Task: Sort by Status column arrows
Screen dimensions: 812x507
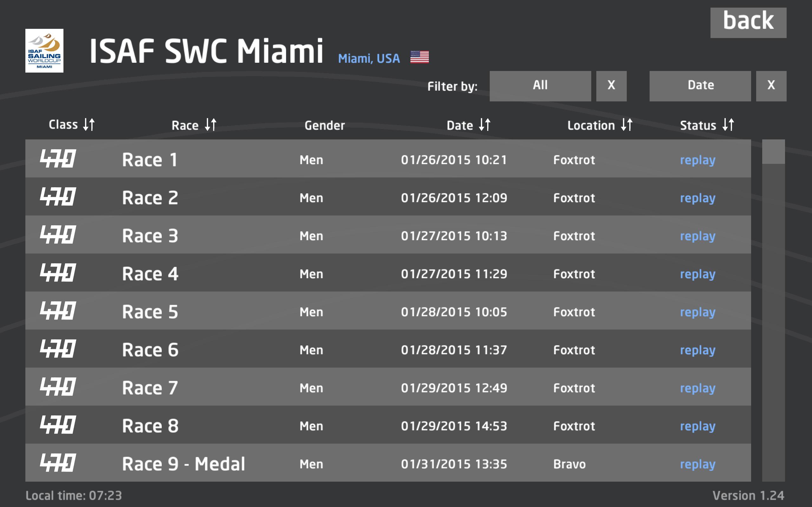Action: [x=728, y=125]
